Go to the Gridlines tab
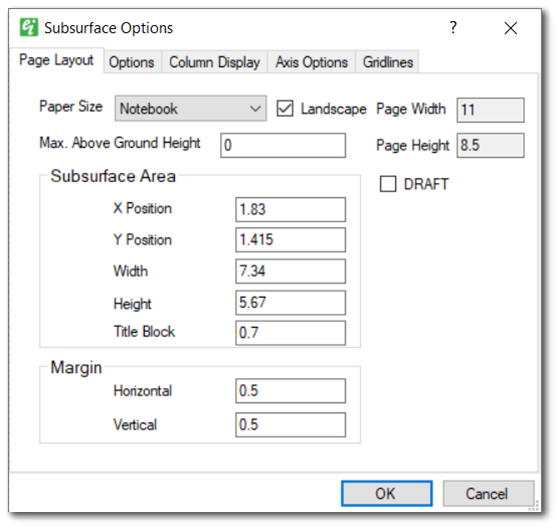Viewport: 558px width, 528px height. coord(388,62)
